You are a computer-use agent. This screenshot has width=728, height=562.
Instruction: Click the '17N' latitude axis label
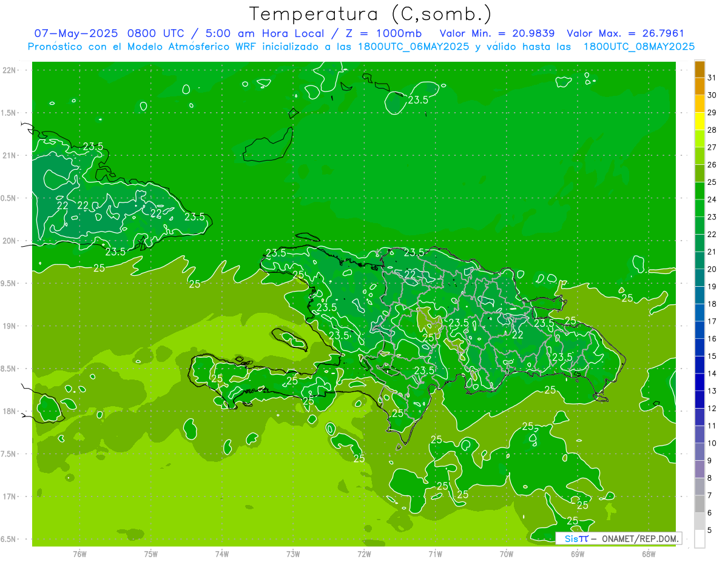click(x=9, y=497)
